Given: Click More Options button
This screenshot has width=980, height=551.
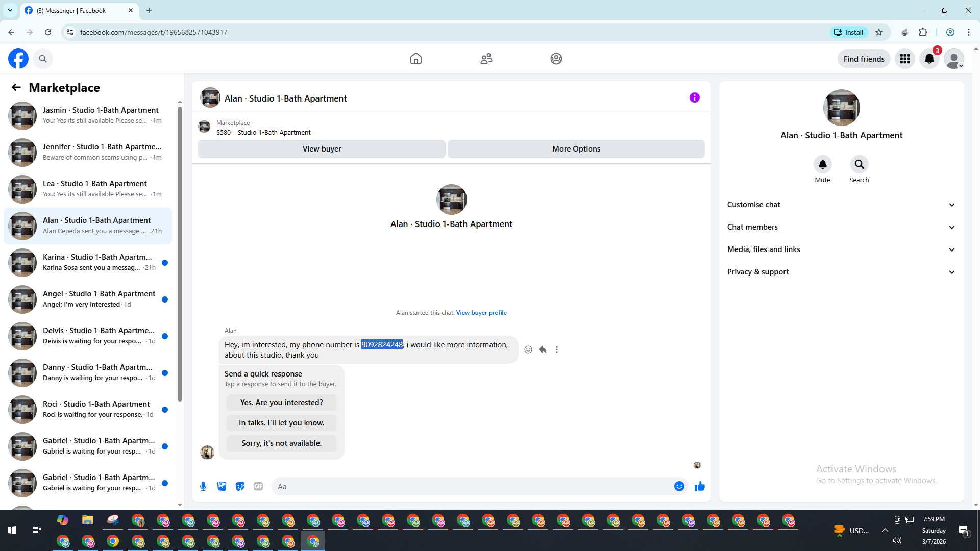Looking at the screenshot, I should pyautogui.click(x=576, y=149).
